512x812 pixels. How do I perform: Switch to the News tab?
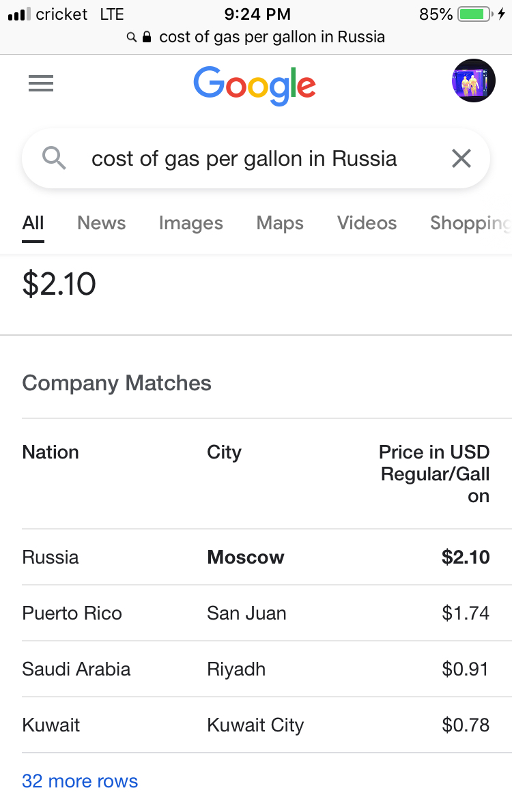click(x=102, y=222)
